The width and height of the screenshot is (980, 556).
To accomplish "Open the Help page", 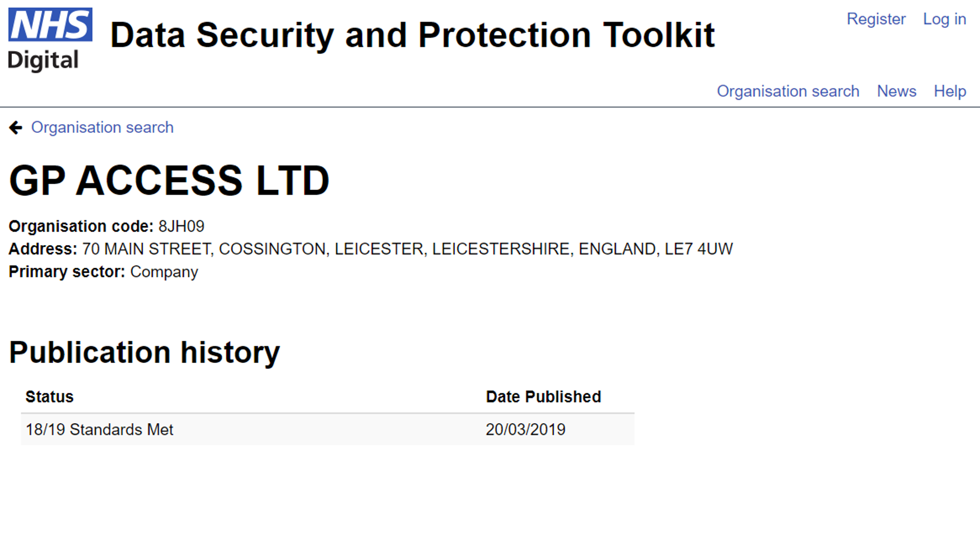I will click(x=949, y=91).
